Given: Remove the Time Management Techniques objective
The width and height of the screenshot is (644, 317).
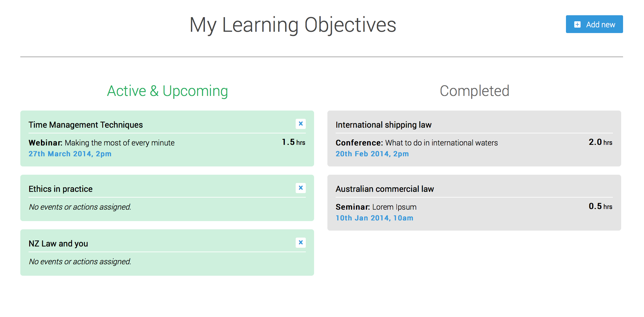Looking at the screenshot, I should tap(301, 124).
